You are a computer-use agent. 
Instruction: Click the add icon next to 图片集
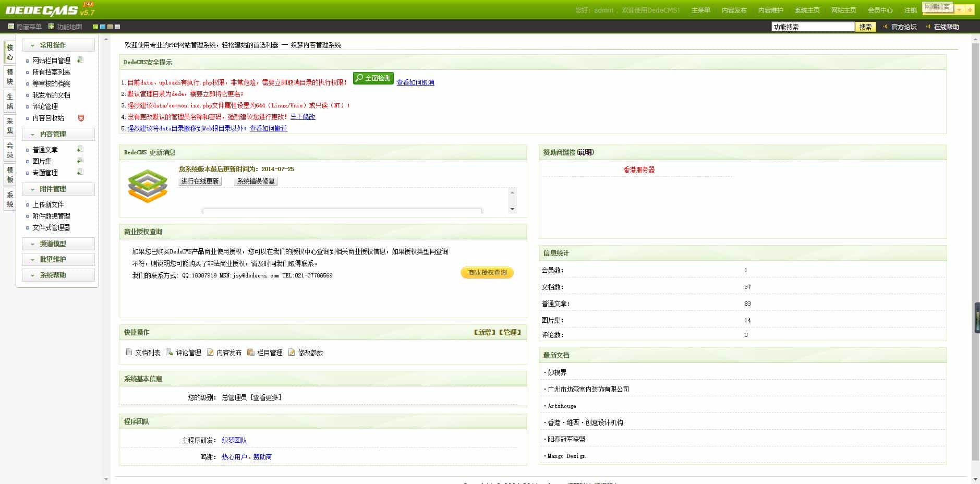(x=80, y=161)
